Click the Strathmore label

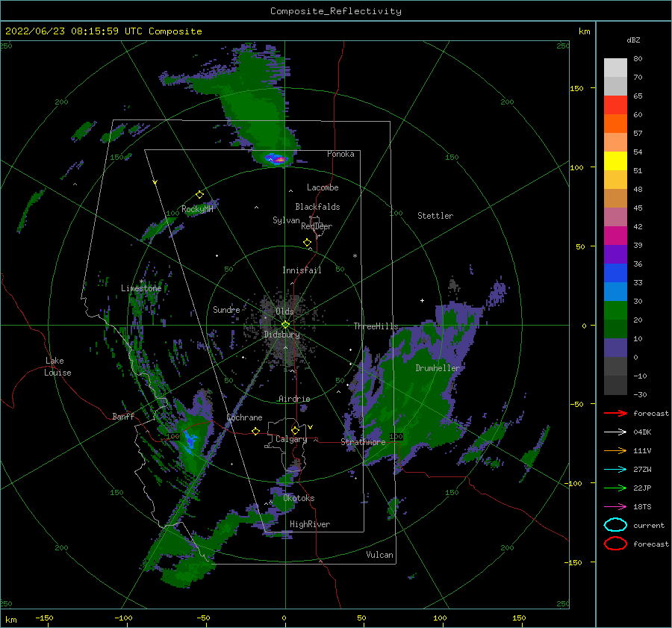[363, 442]
